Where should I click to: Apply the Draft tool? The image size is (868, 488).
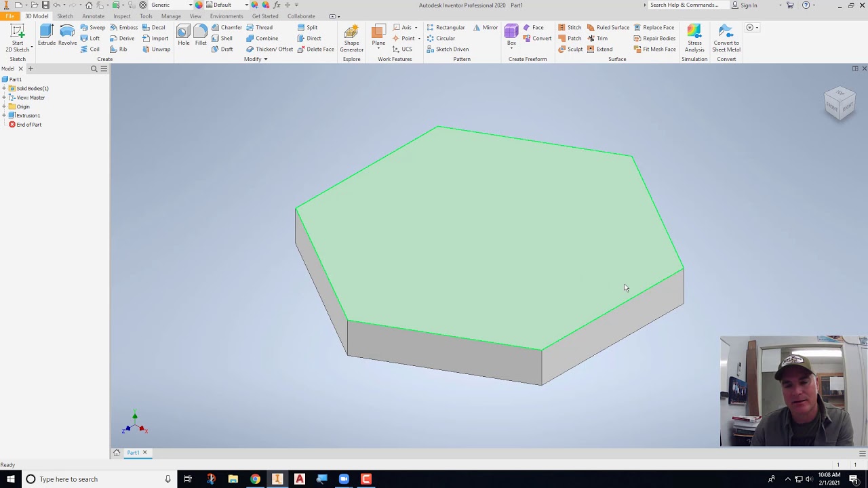[222, 49]
